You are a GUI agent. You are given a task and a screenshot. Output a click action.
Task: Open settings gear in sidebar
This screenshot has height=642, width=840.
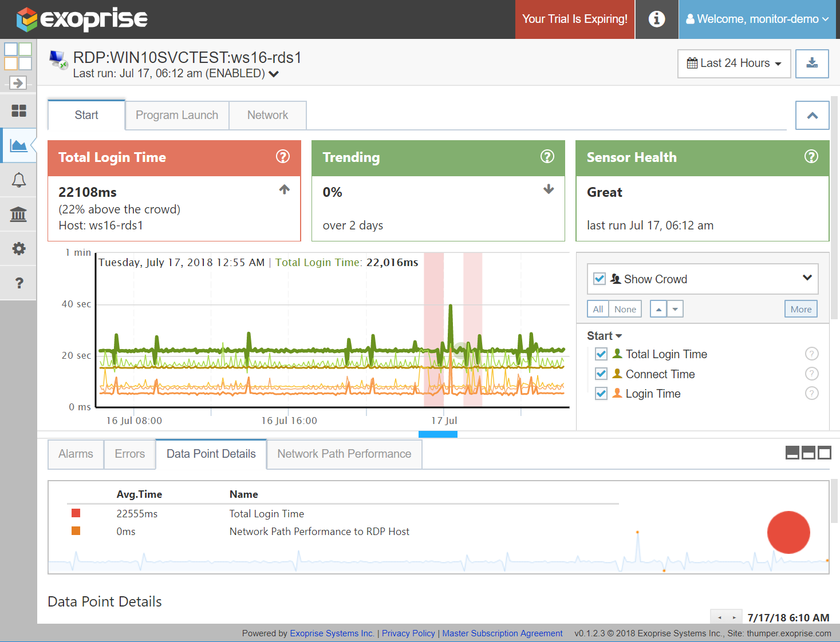pos(18,248)
